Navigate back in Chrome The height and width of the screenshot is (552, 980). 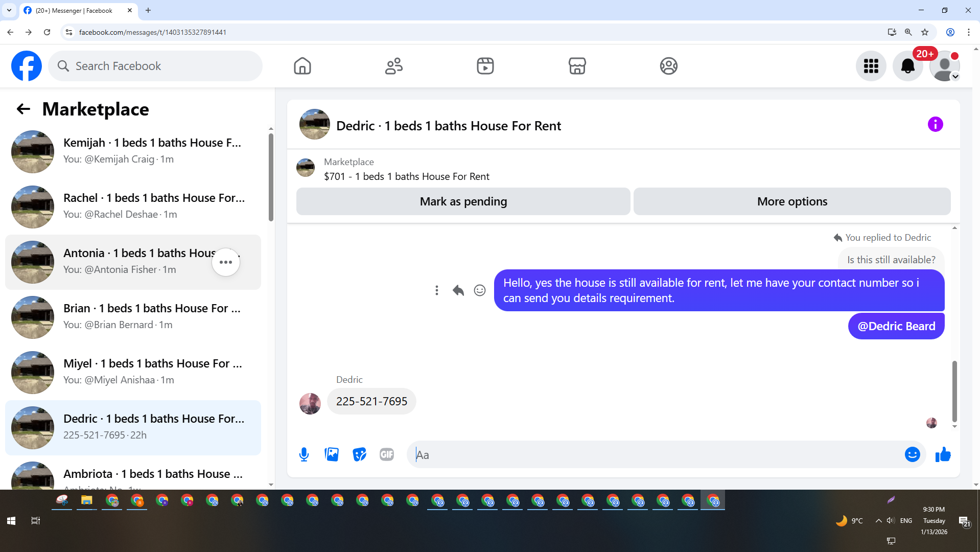pyautogui.click(x=10, y=32)
